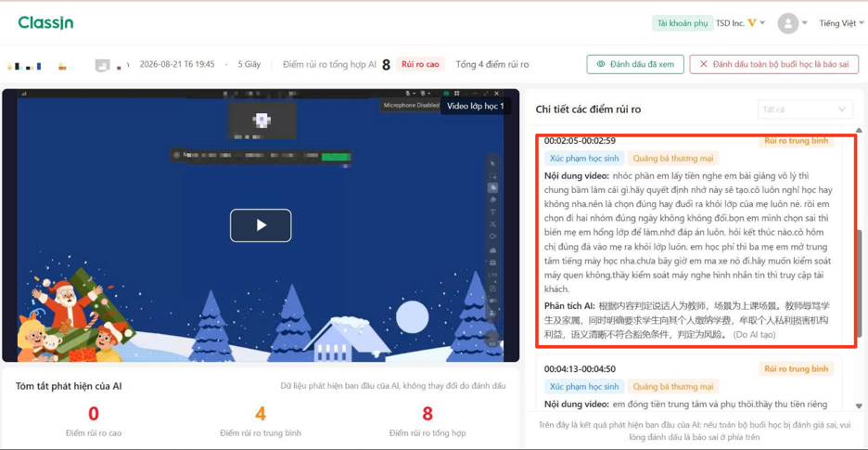This screenshot has height=450, width=868.
Task: Click Rủi ro trung bình badge at 00:04:13
Action: pos(796,368)
